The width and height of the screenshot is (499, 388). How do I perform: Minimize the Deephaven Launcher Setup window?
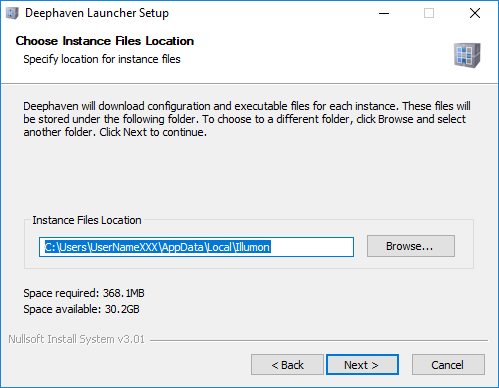coord(384,13)
